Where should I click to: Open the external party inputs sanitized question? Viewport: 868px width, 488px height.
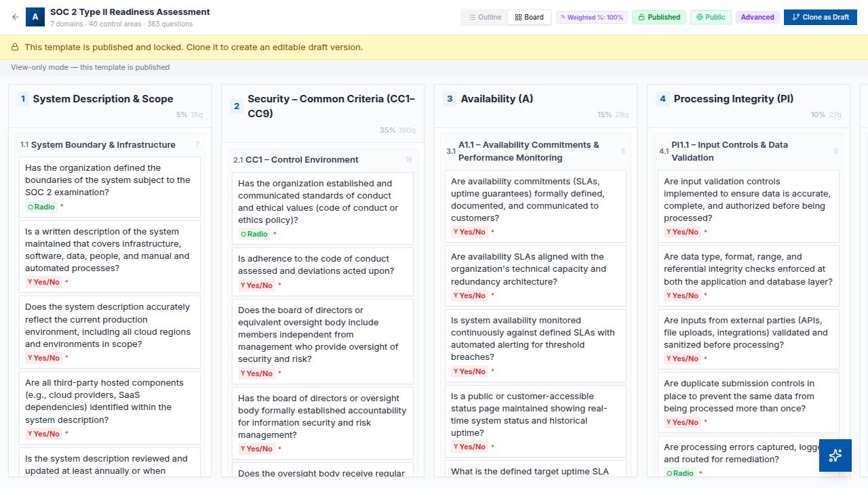point(749,339)
